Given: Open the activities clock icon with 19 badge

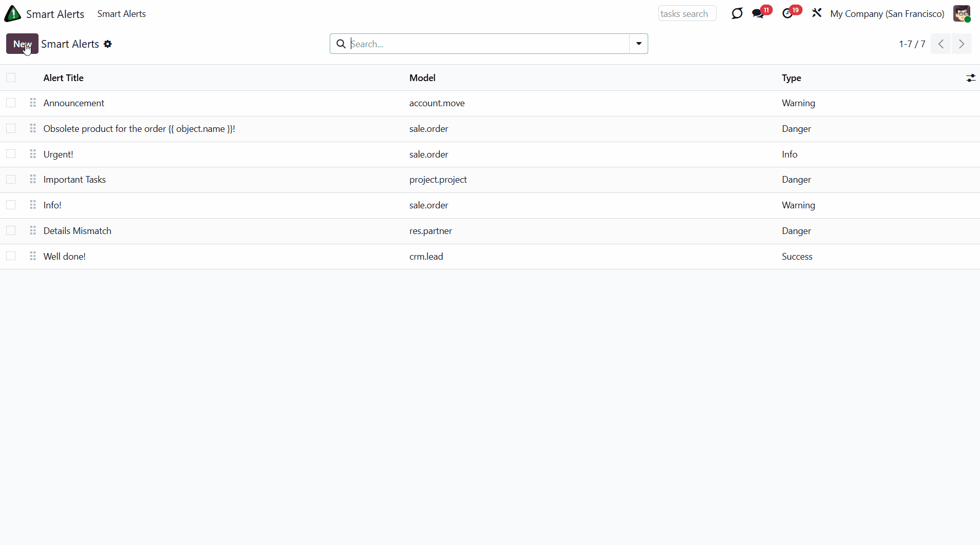Looking at the screenshot, I should point(788,14).
